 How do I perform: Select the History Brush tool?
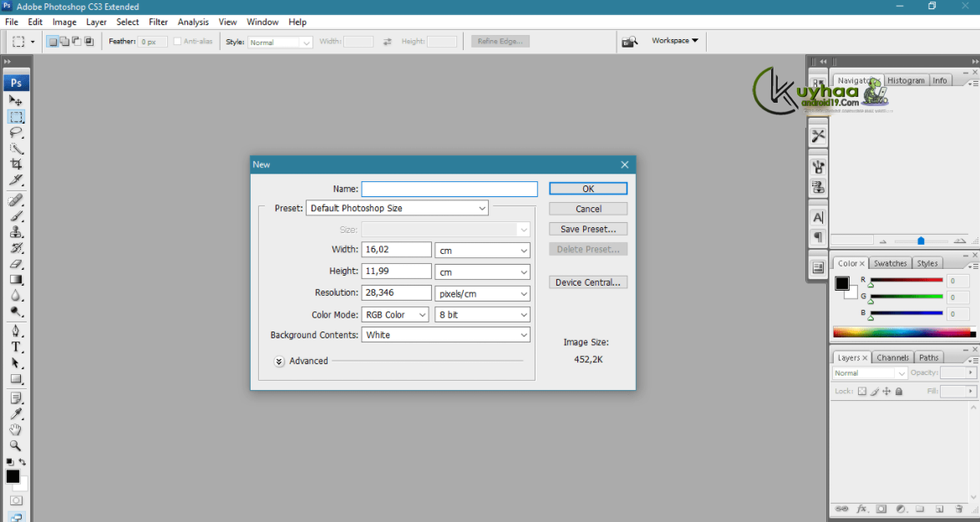coord(16,248)
